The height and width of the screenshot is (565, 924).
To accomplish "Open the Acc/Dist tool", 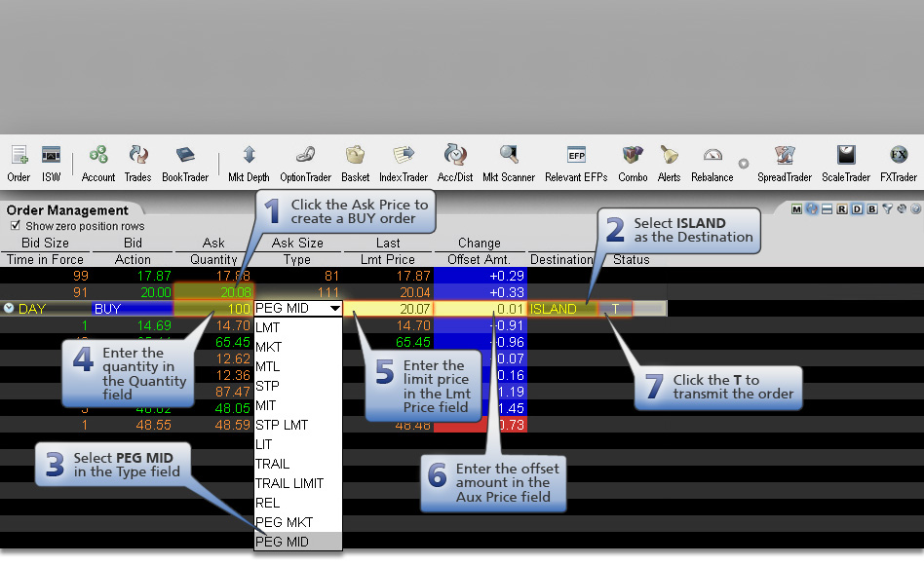I will coord(455,164).
